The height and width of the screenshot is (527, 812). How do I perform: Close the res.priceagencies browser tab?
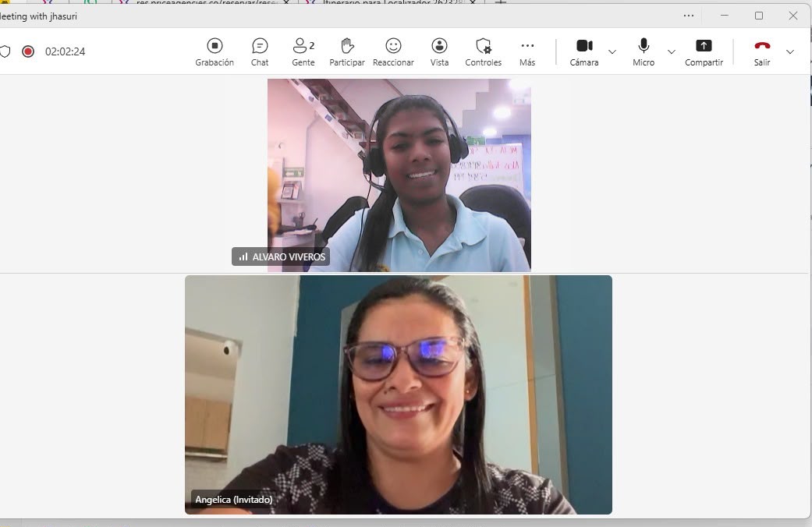point(285,2)
